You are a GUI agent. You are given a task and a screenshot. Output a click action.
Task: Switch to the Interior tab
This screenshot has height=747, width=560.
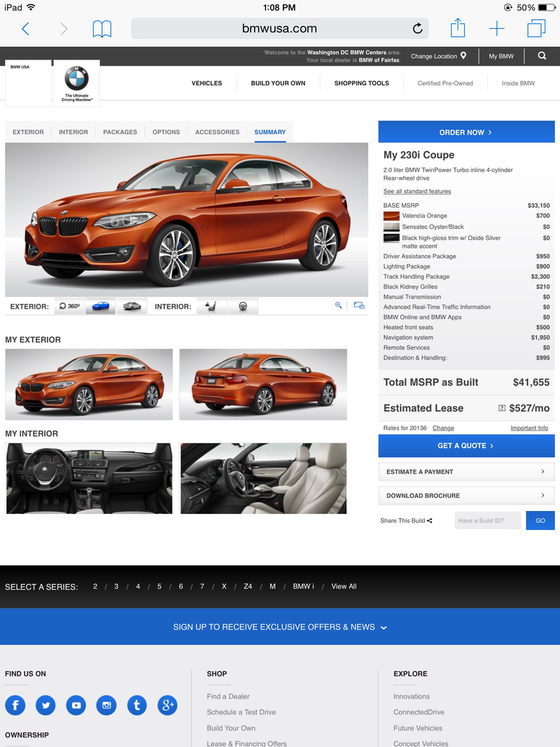(73, 132)
